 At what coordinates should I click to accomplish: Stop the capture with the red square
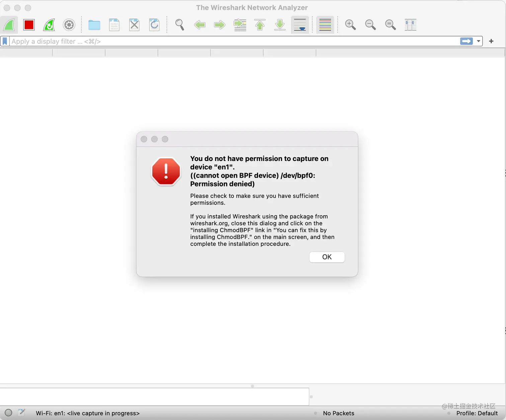pyautogui.click(x=29, y=25)
